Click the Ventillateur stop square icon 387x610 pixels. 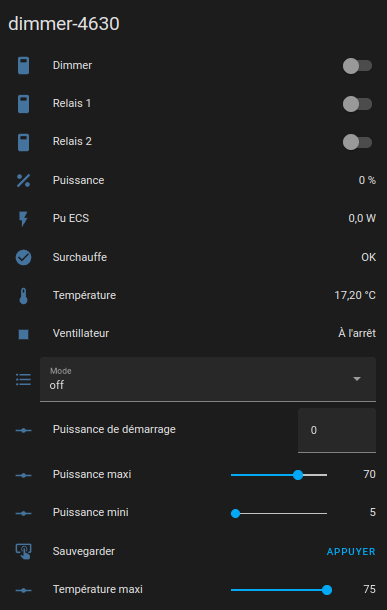click(23, 334)
